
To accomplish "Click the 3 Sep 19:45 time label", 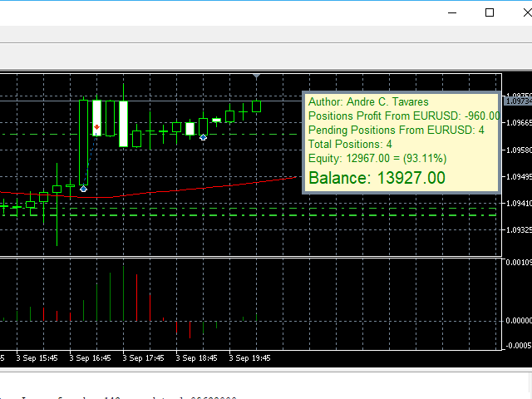I will pos(249,358).
